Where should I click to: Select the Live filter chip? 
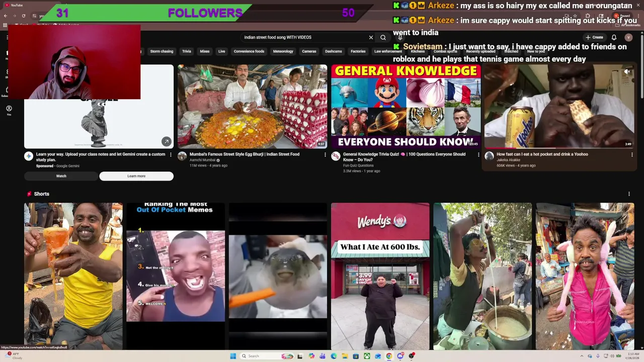tap(221, 51)
